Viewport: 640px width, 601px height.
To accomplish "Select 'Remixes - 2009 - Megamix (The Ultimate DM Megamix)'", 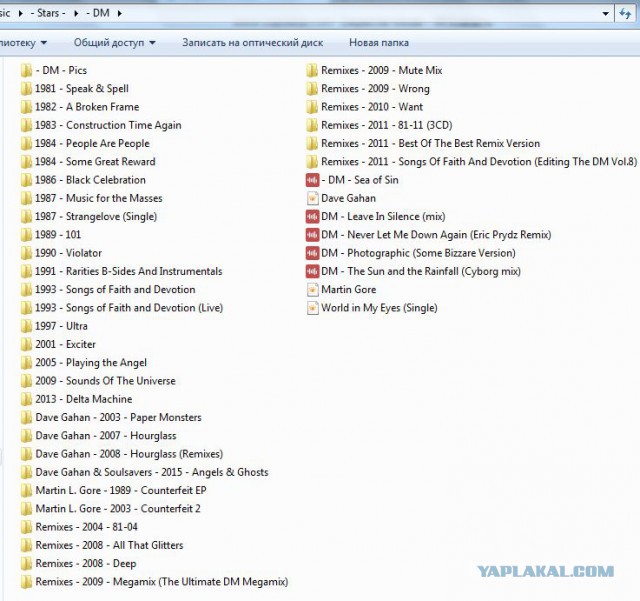I will (162, 582).
